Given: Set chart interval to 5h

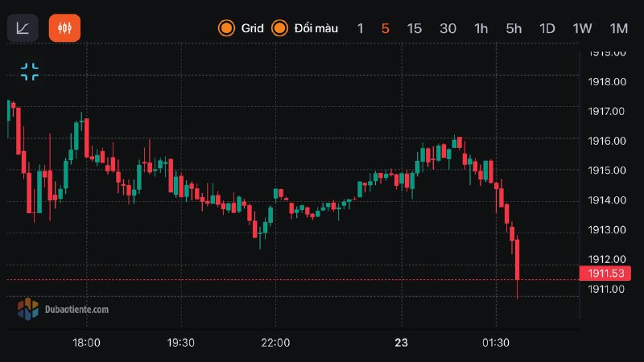Looking at the screenshot, I should pyautogui.click(x=514, y=28).
